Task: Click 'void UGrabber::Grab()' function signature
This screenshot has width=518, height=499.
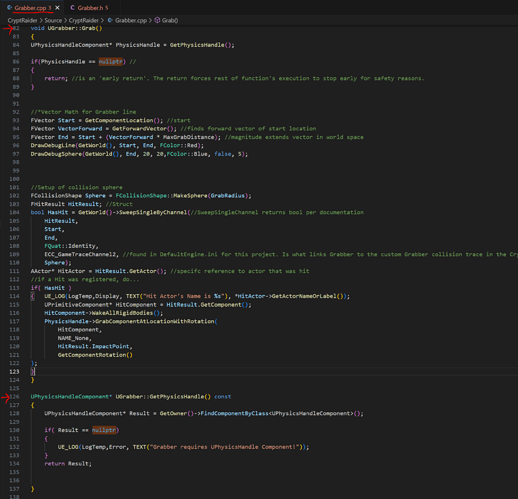Action: tap(66, 28)
